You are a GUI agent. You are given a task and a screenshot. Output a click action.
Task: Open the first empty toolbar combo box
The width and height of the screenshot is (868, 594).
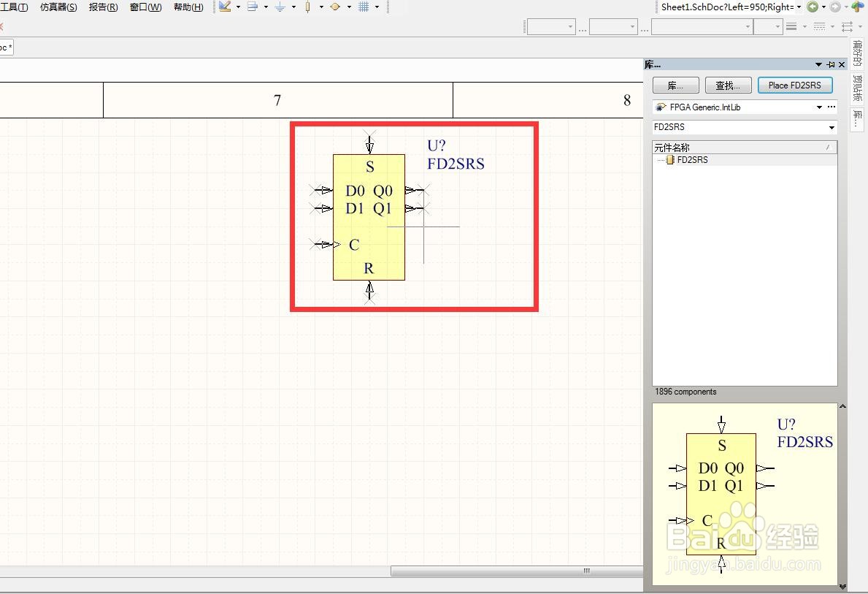point(551,26)
